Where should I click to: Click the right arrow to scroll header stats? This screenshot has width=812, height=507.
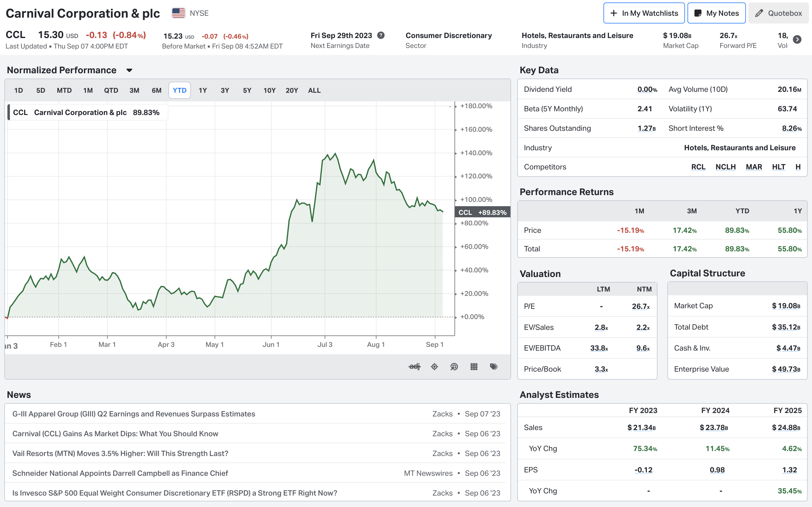(797, 40)
